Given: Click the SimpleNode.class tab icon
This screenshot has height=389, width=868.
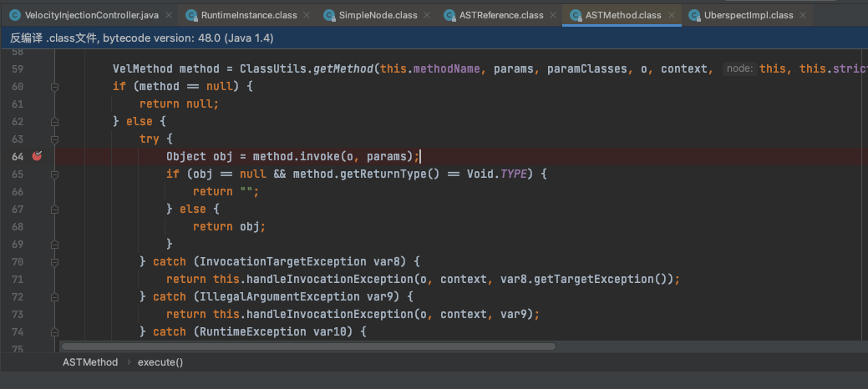Looking at the screenshot, I should point(328,15).
